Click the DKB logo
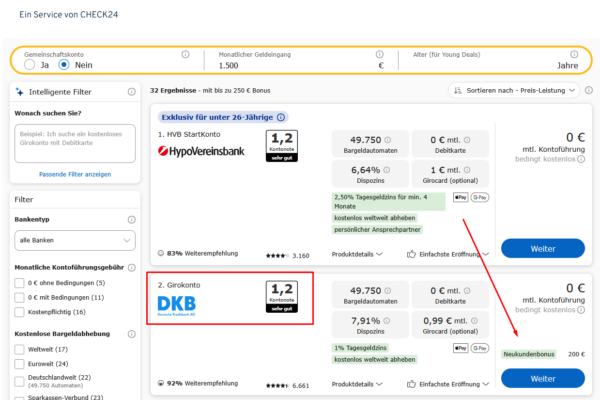 click(176, 305)
